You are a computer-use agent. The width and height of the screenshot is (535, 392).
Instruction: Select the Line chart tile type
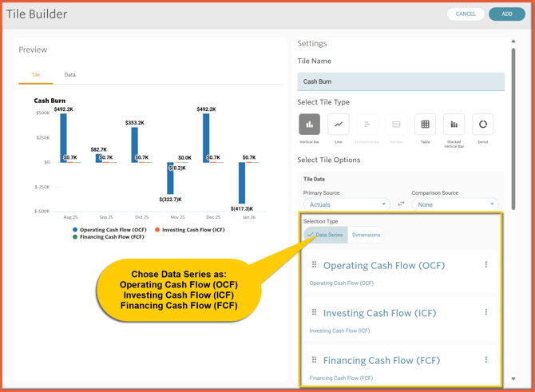pyautogui.click(x=339, y=125)
